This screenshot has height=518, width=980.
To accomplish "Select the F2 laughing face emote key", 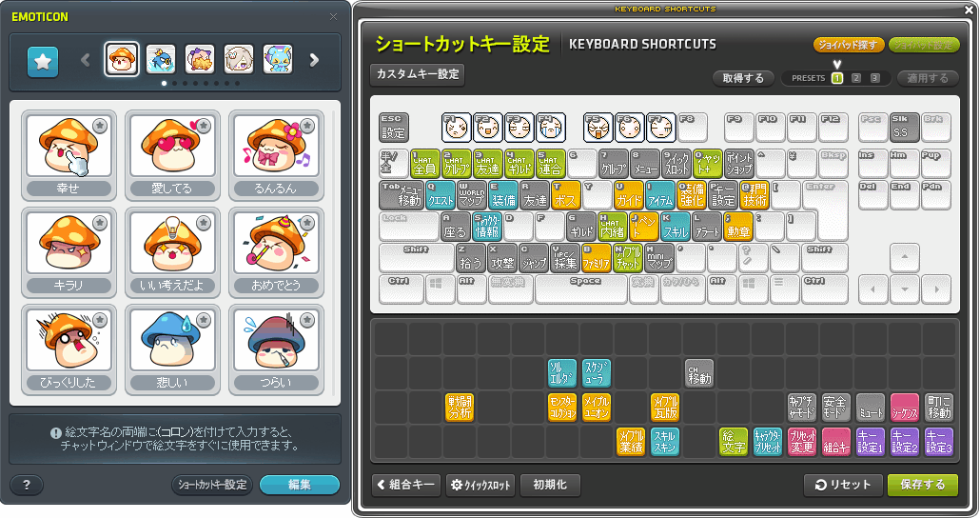I will pyautogui.click(x=487, y=128).
